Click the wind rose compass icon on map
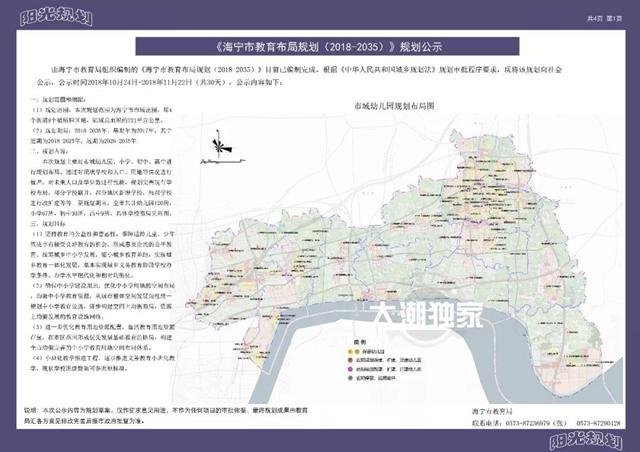Viewport: 640px width, 452px height. coord(220,144)
